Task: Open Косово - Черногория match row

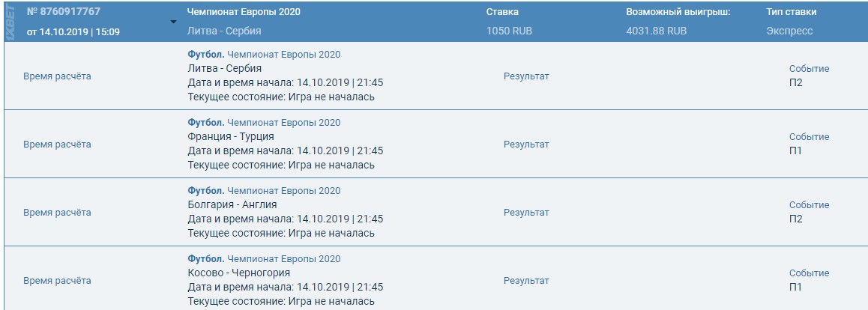Action: coord(239,273)
